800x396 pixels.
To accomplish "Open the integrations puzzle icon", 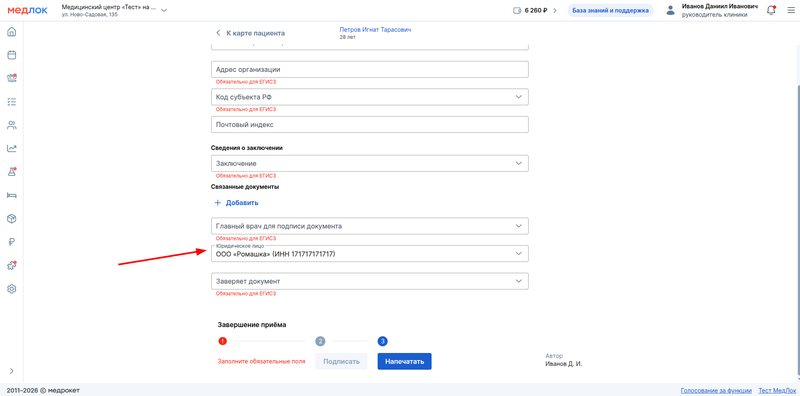I will 11,265.
